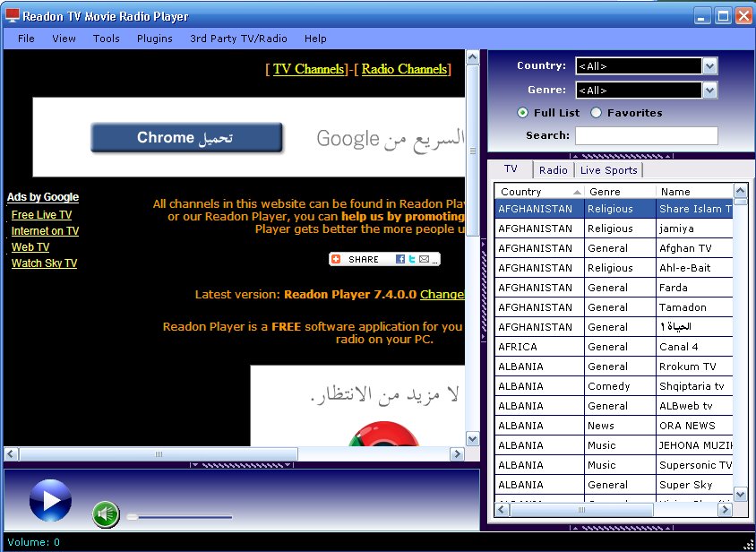Click the browser pane scroll down arrow
756x552 pixels.
(x=473, y=438)
